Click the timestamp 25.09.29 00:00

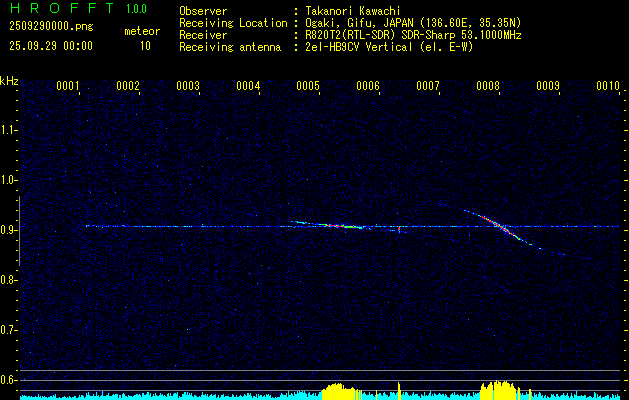click(51, 46)
